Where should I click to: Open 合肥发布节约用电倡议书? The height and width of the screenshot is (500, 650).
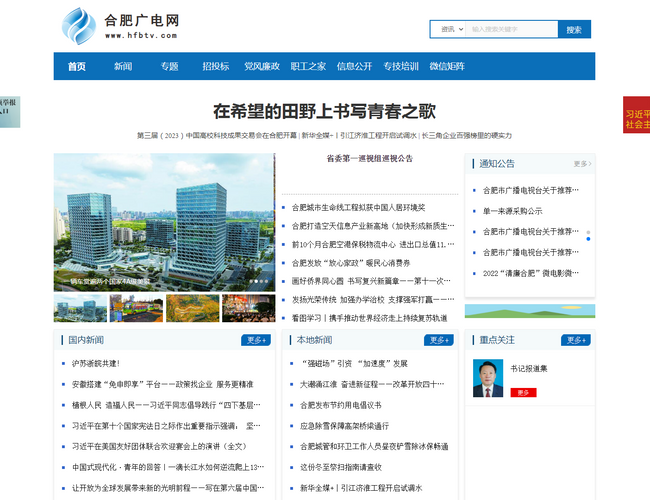coord(341,405)
